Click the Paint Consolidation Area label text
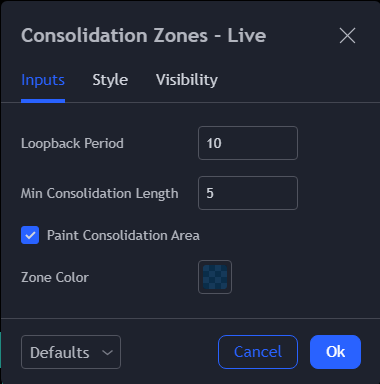 coord(123,235)
